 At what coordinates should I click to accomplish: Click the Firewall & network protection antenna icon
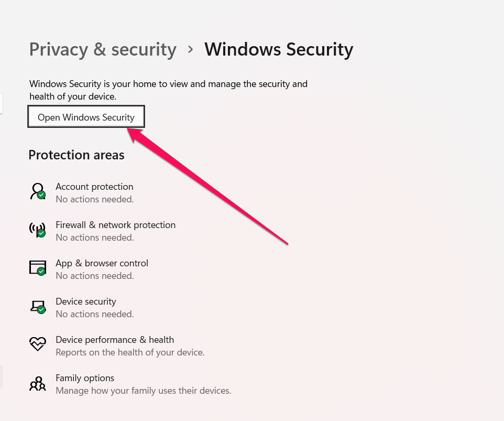click(38, 230)
